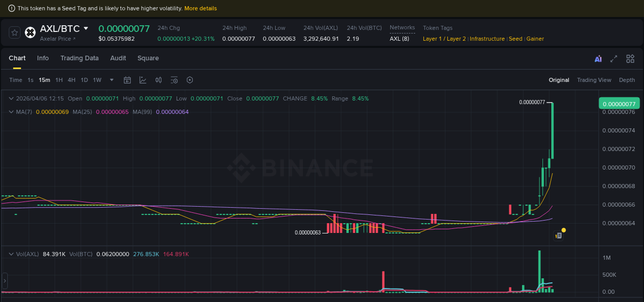644x302 pixels.
Task: Select the 1D time interval
Action: pos(84,80)
